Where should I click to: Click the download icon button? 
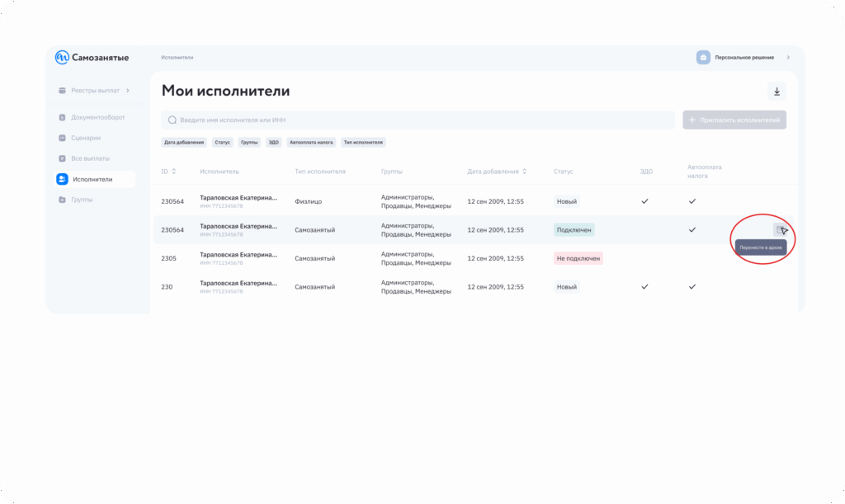tap(777, 92)
